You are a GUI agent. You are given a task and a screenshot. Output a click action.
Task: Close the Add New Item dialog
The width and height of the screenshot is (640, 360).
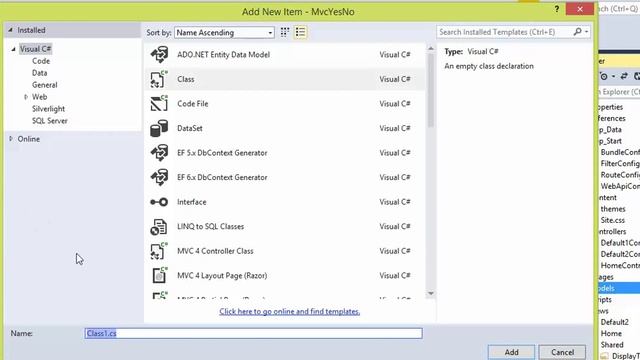[580, 9]
